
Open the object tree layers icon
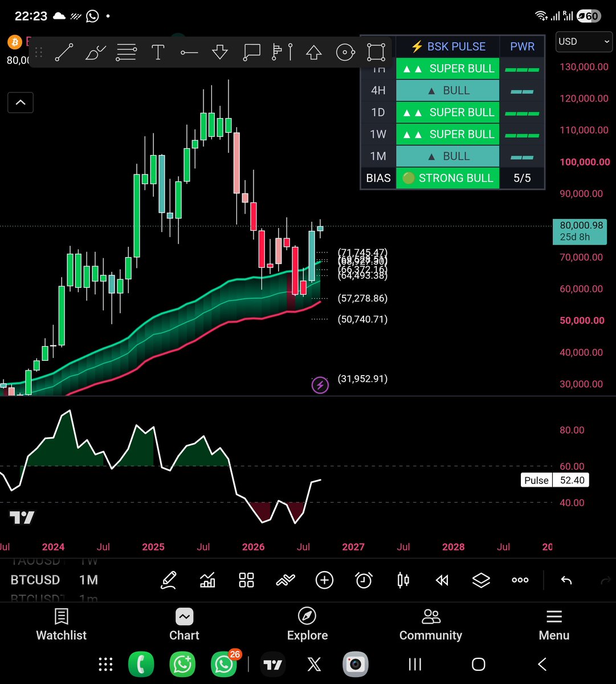(x=481, y=580)
